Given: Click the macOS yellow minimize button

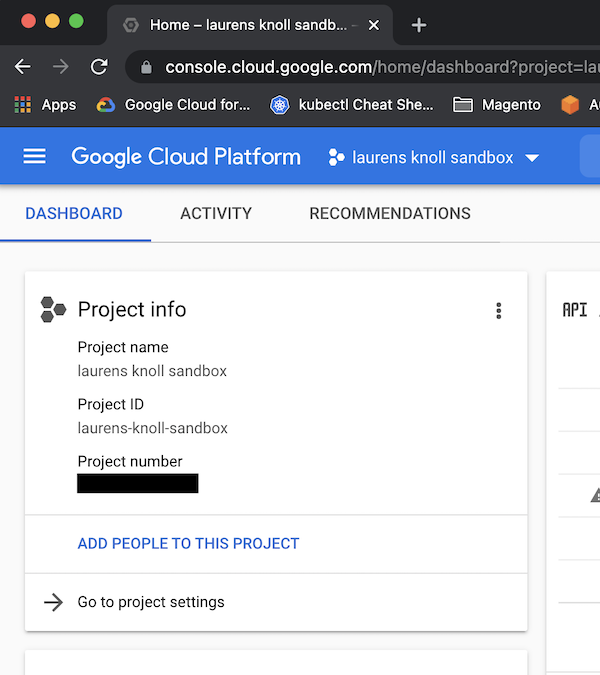Looking at the screenshot, I should coord(53,21).
